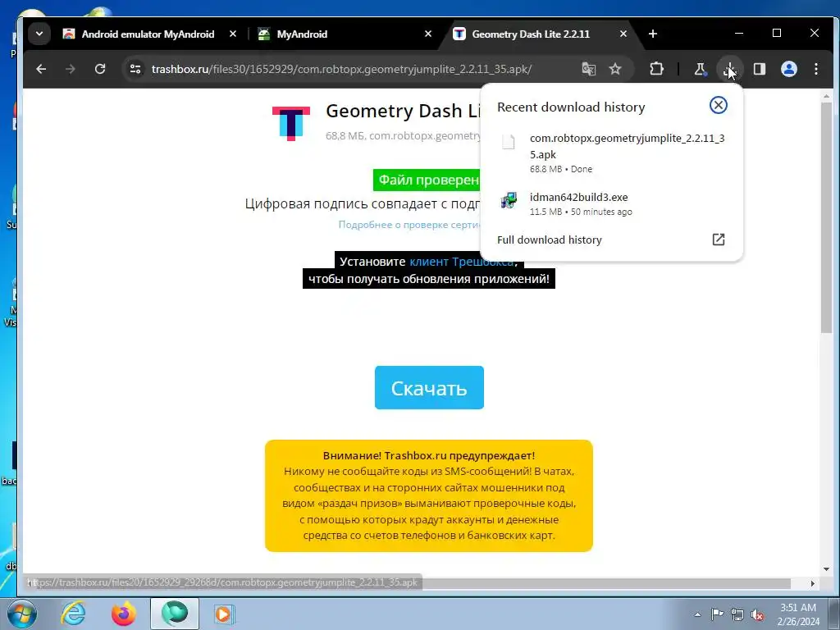Open the side panel icon
840x630 pixels.
pyautogui.click(x=759, y=69)
